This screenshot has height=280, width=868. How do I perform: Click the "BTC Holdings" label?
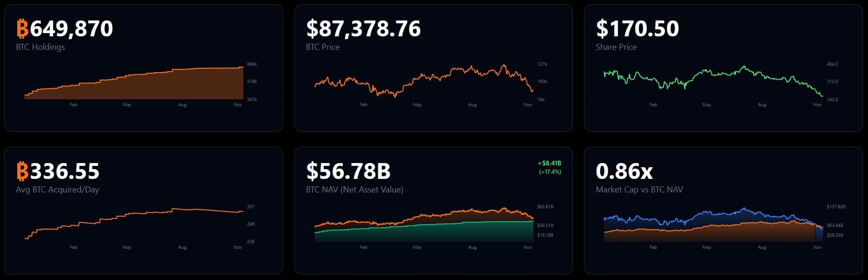[x=41, y=47]
